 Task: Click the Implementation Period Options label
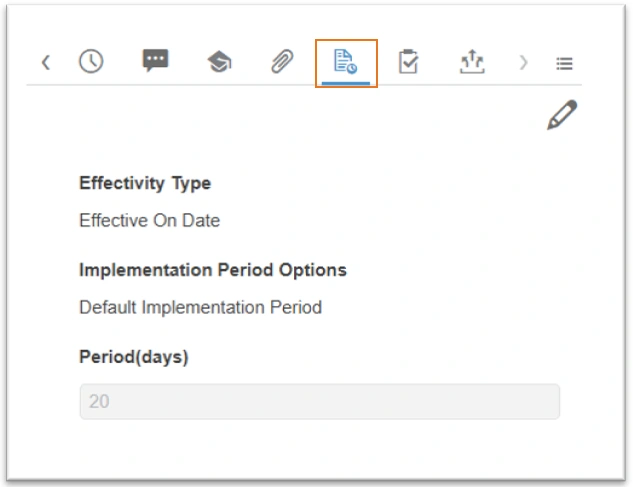[x=212, y=270]
